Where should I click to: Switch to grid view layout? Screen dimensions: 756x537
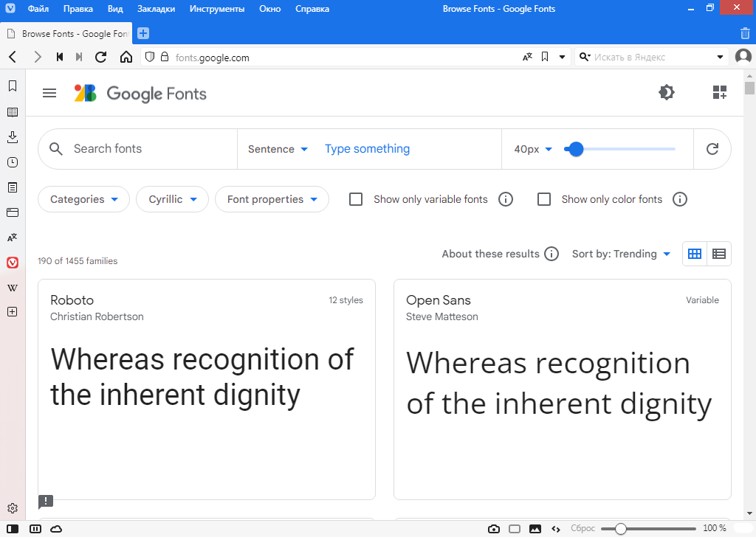(x=695, y=254)
